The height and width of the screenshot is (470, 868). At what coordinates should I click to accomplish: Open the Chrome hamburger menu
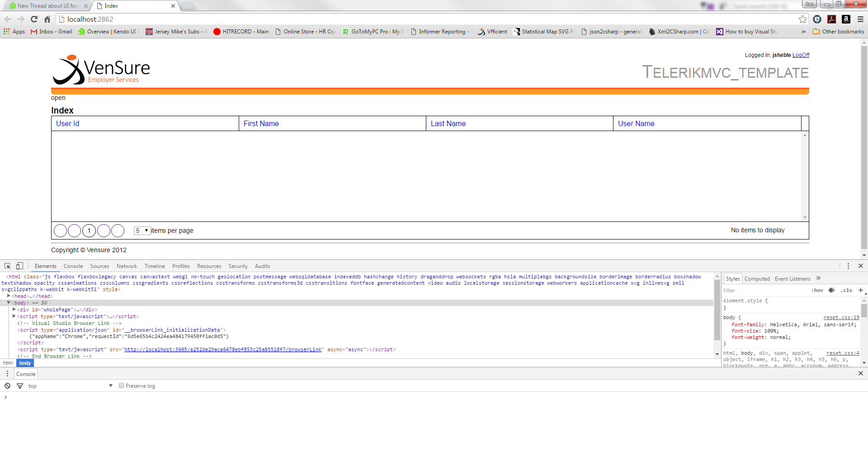click(x=860, y=19)
